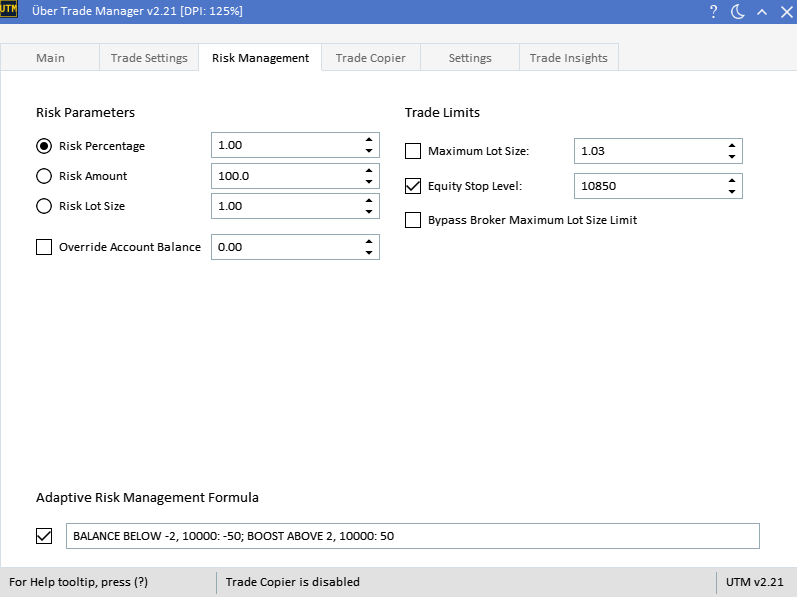
Task: Click the Override Account Balance value field
Action: (285, 247)
